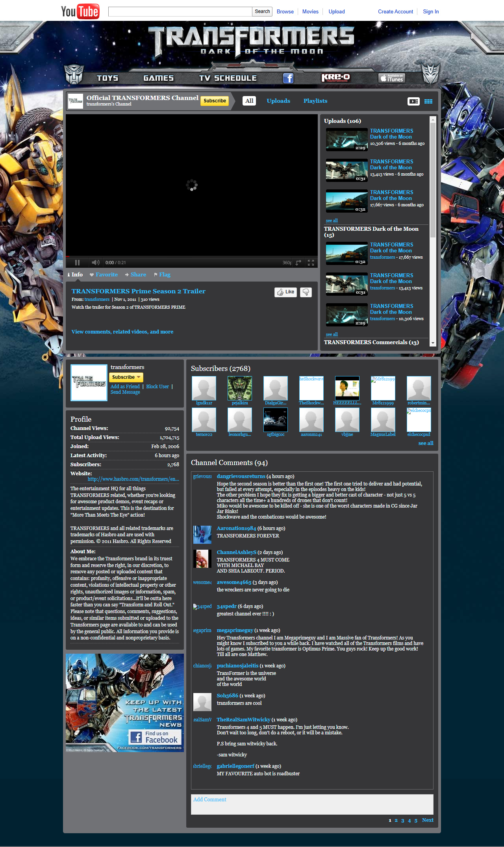Viewport: 504px width, 847px height.
Task: Click Next in comments pagination
Action: click(x=428, y=820)
